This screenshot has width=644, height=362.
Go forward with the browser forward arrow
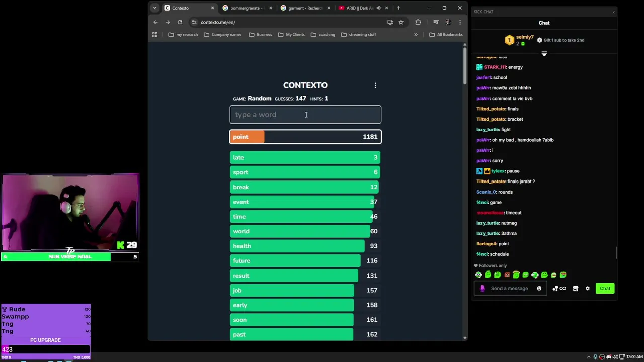[x=168, y=22]
